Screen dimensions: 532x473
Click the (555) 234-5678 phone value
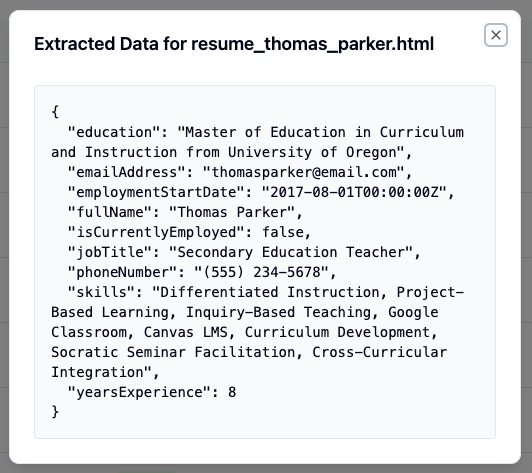(x=261, y=272)
